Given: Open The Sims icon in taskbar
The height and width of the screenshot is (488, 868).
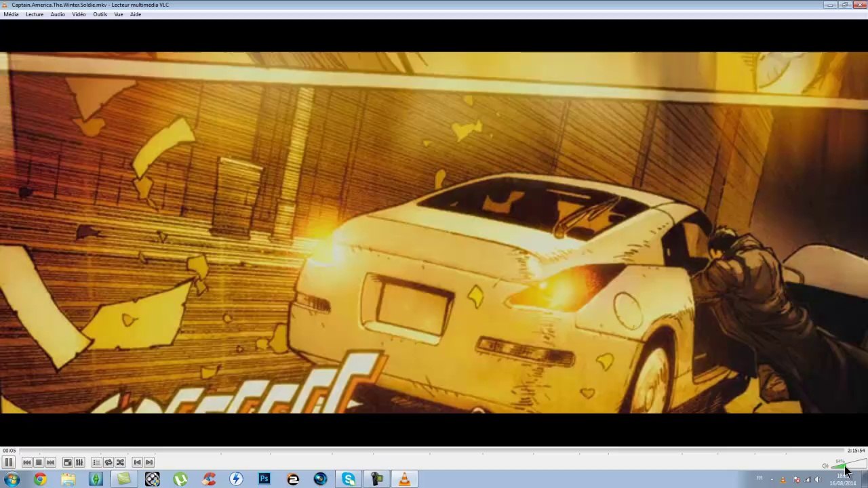Looking at the screenshot, I should pos(96,479).
